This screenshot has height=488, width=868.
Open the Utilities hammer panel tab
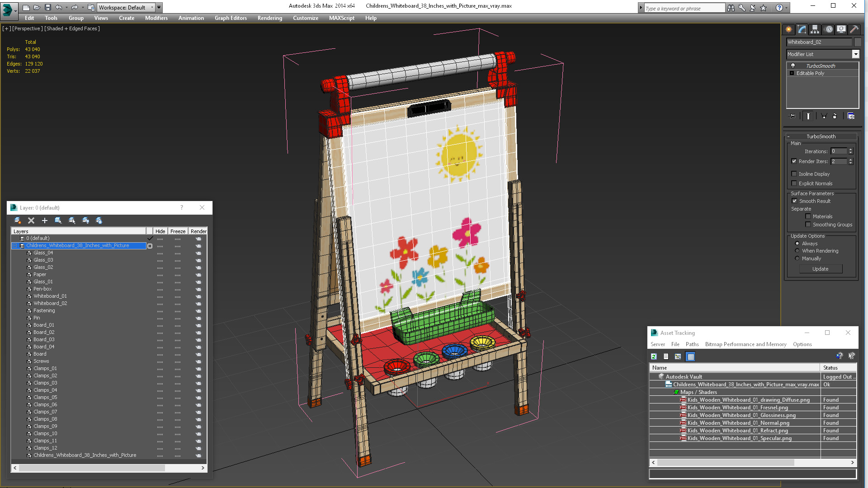coord(854,29)
